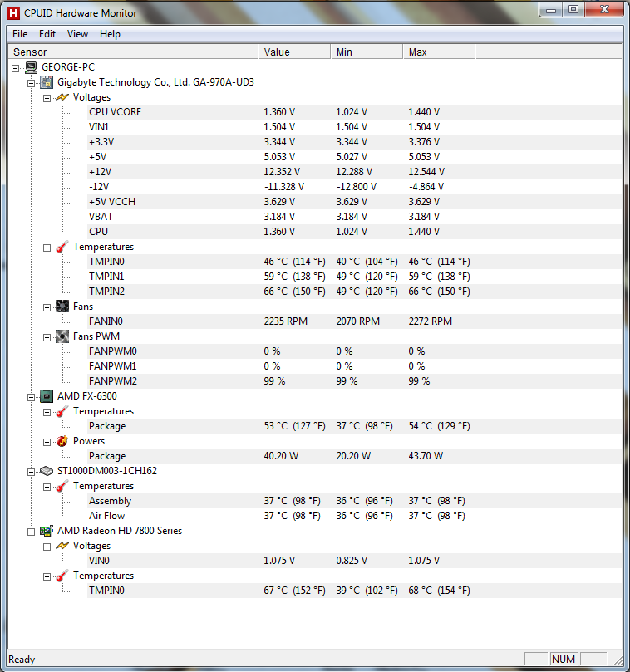Click the Fans PWM icon
Image resolution: width=630 pixels, height=672 pixels.
coord(62,336)
